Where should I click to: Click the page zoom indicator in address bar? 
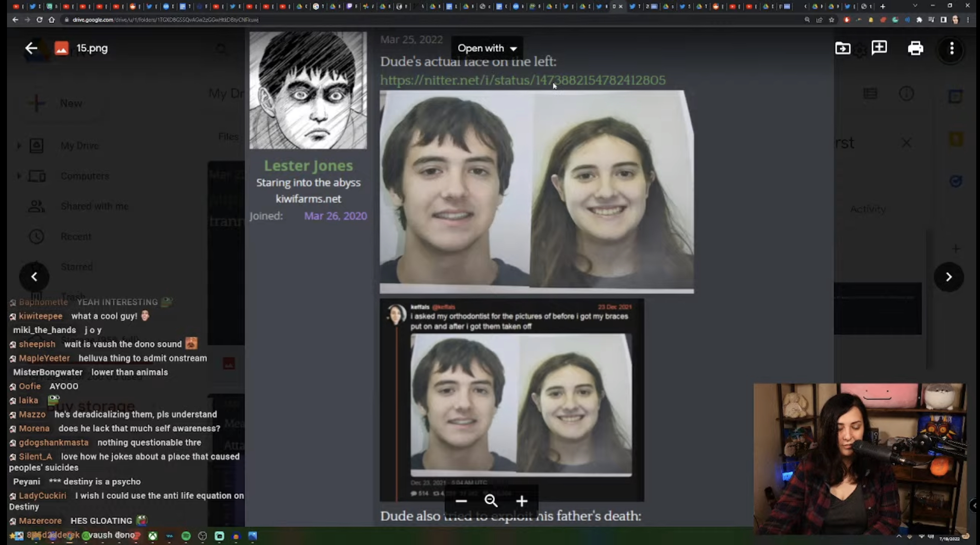coord(807,20)
